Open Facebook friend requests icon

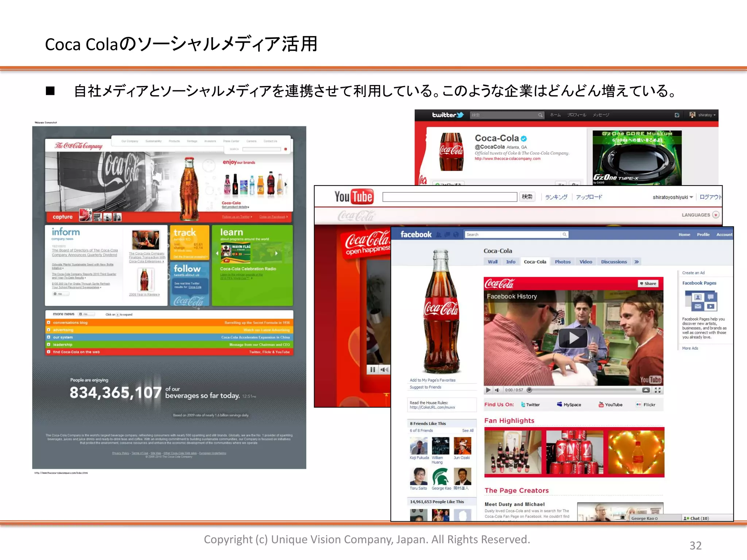[439, 235]
